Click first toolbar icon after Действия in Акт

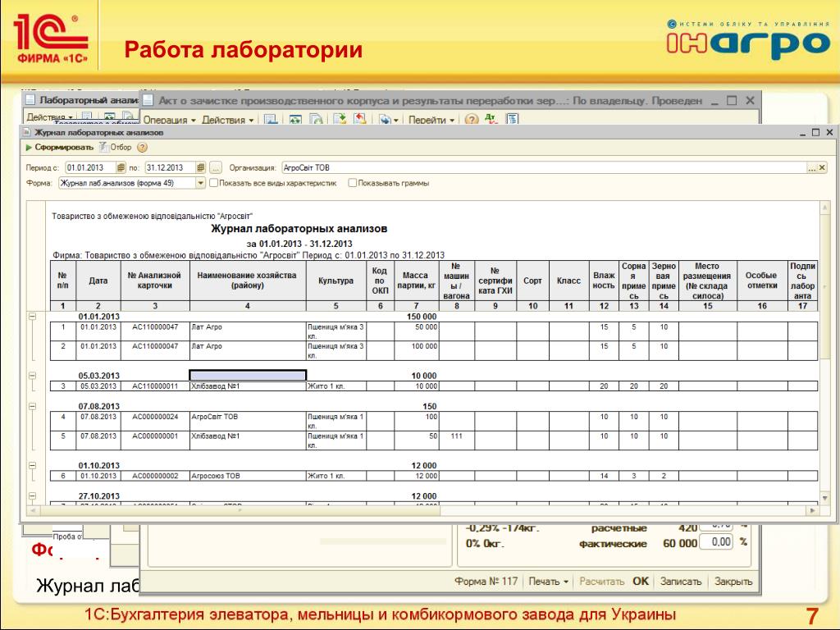click(271, 120)
